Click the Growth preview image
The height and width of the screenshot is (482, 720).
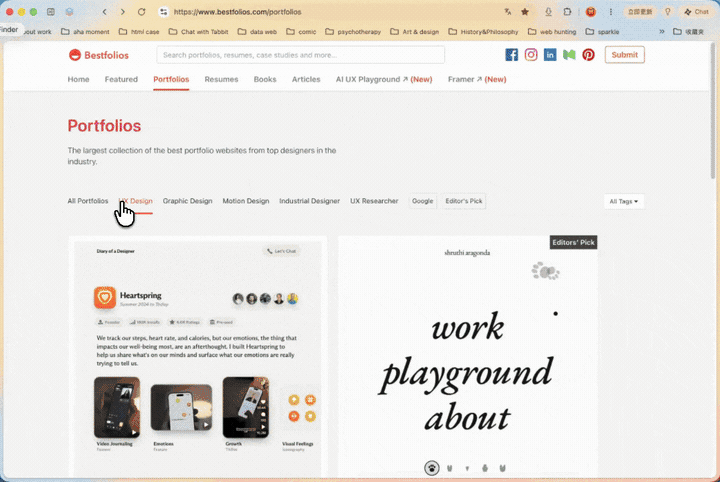pos(246,407)
